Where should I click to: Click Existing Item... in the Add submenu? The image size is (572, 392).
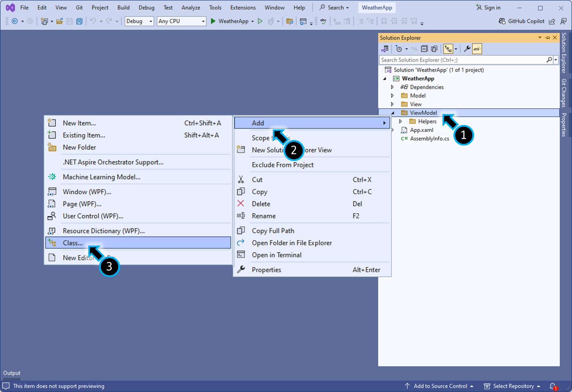click(x=138, y=135)
